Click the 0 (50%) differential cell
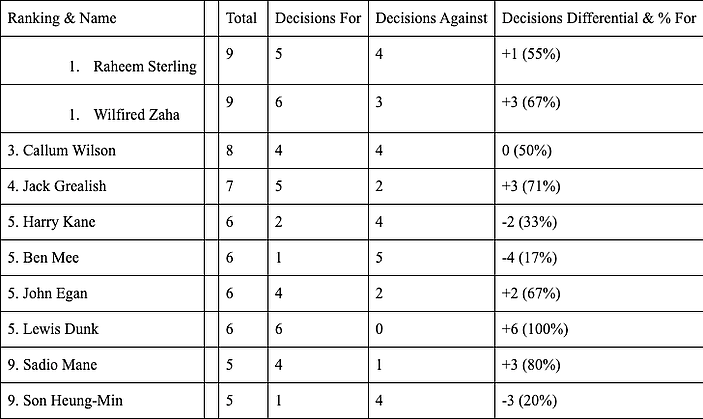 599,151
